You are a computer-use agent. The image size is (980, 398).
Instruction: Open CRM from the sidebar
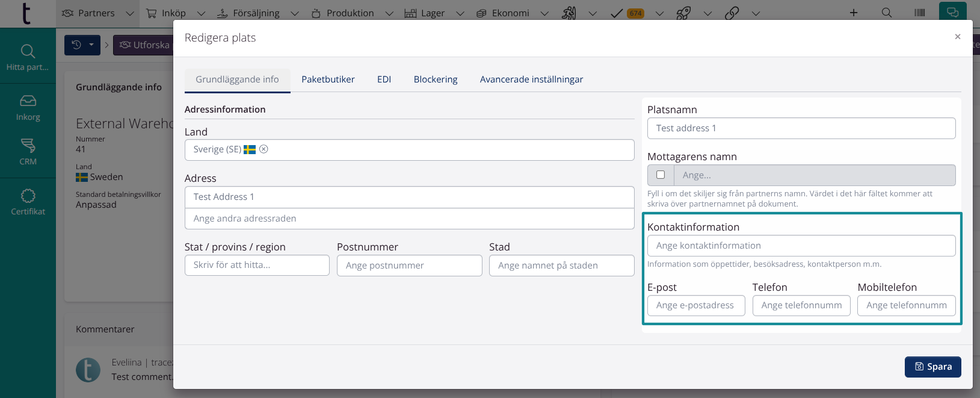pyautogui.click(x=28, y=152)
